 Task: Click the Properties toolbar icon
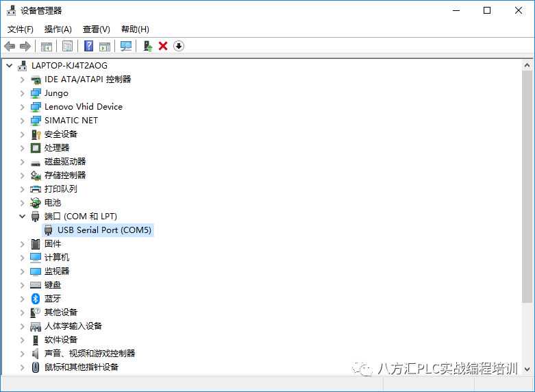click(x=67, y=46)
